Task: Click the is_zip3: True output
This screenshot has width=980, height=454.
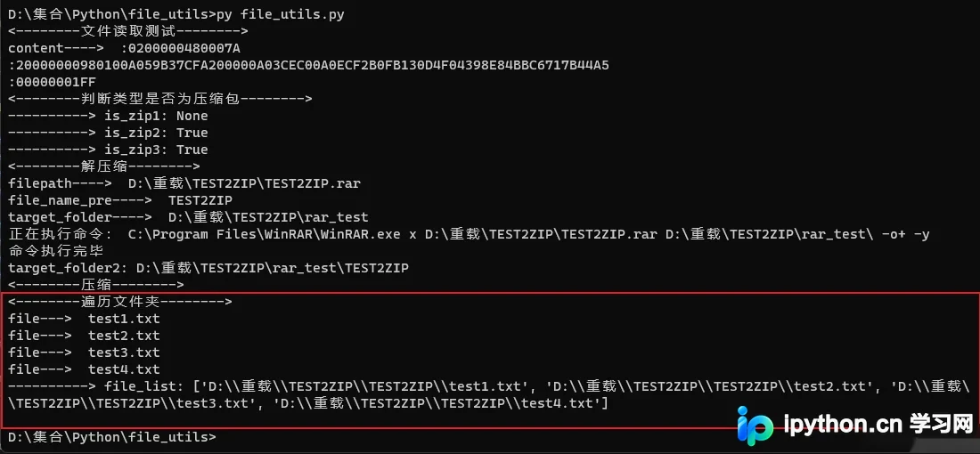Action: [108, 150]
